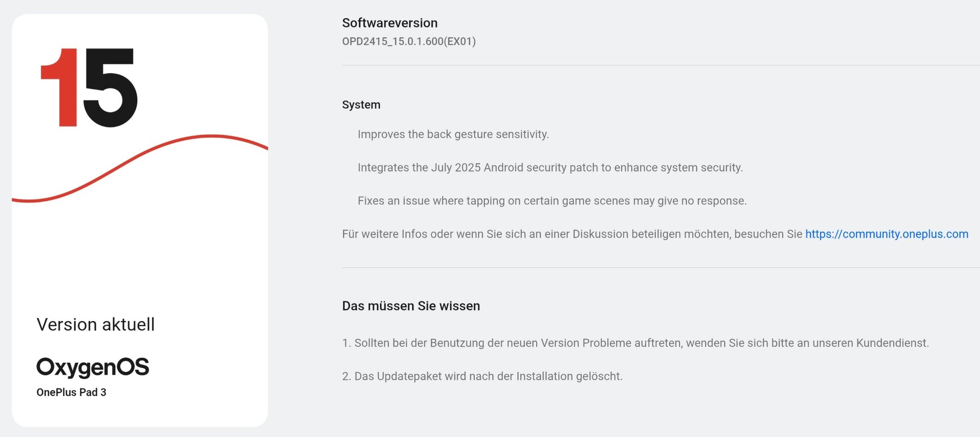Click the large red and black 15 logo

coord(89,87)
